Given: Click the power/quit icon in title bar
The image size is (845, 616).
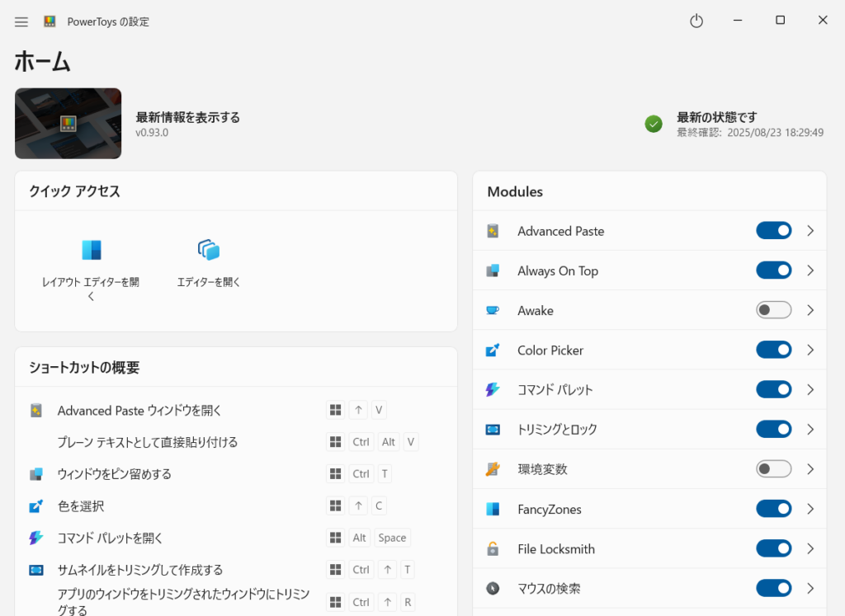Looking at the screenshot, I should point(696,21).
